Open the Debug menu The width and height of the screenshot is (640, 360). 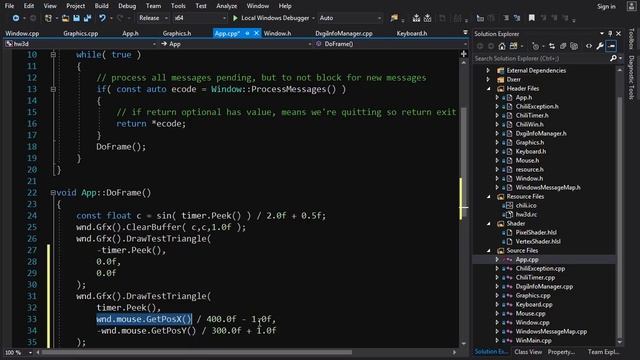[x=127, y=6]
